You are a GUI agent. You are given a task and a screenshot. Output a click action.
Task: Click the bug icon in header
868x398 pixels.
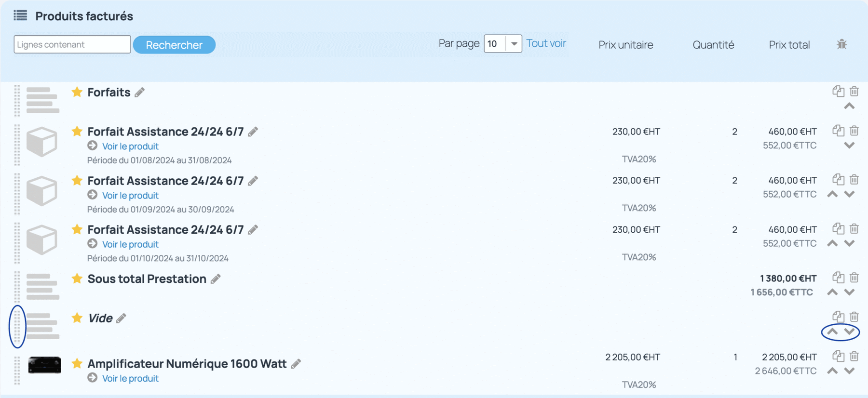[x=841, y=44]
